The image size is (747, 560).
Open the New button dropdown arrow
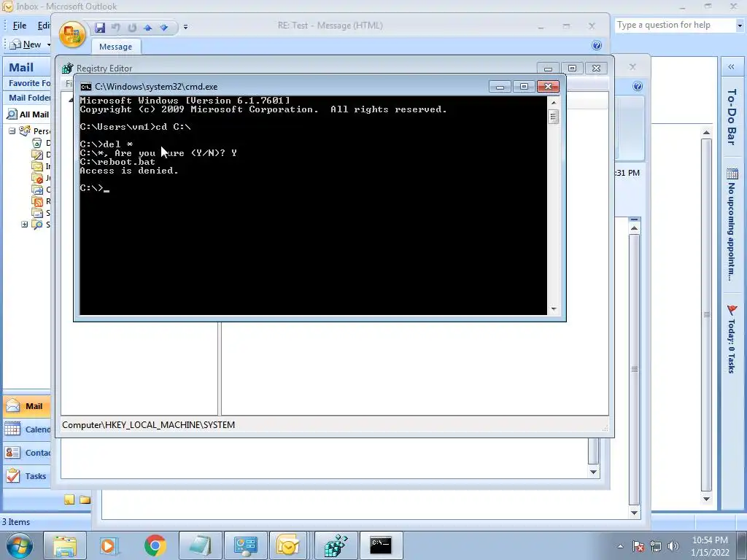(49, 44)
